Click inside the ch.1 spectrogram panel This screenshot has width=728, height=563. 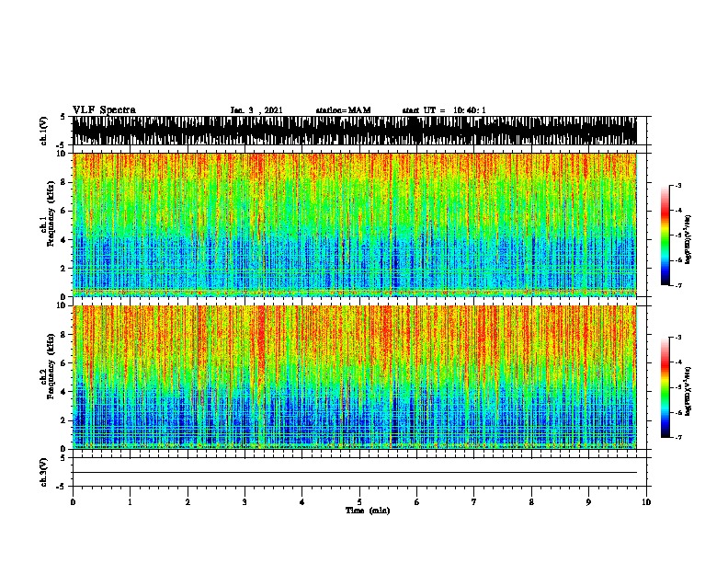355,224
